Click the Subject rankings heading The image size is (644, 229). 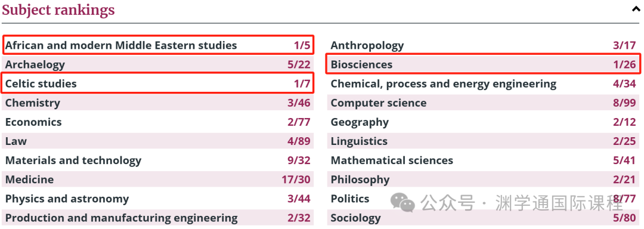click(x=58, y=10)
